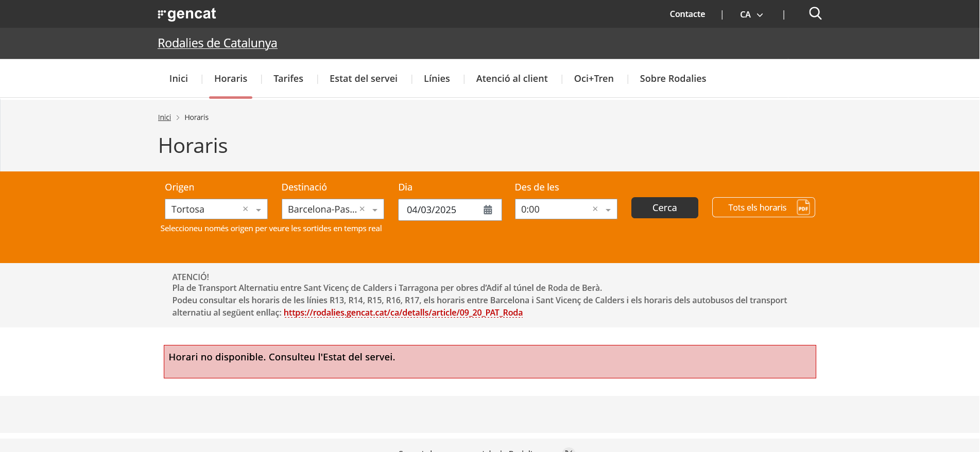Click the Destinació field showing Barcelona-Pas...
Screen dimensions: 980x452
[x=333, y=209]
